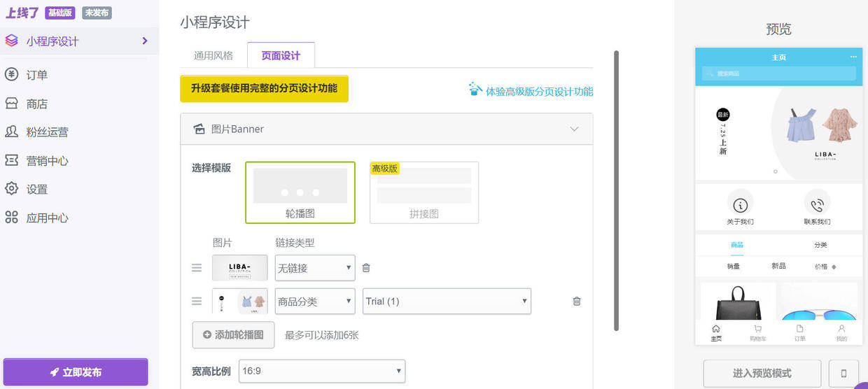This screenshot has height=389, width=868.
Task: Open 订单 in the left sidebar
Action: click(x=37, y=75)
